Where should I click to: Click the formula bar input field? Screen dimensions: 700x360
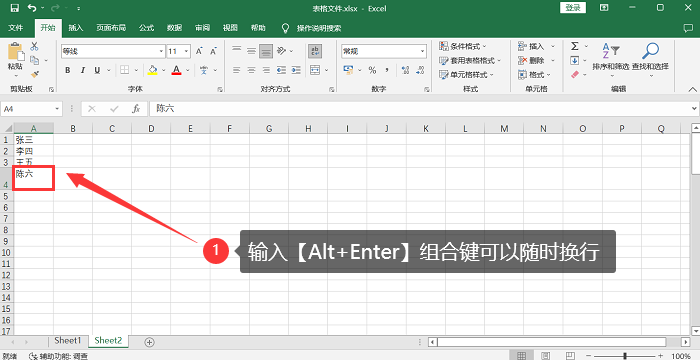coord(421,109)
